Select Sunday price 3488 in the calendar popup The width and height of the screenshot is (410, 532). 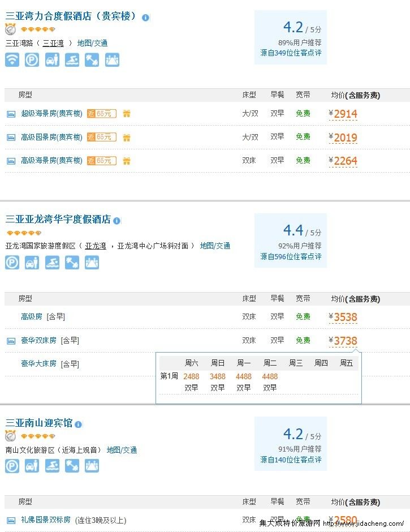(x=218, y=376)
